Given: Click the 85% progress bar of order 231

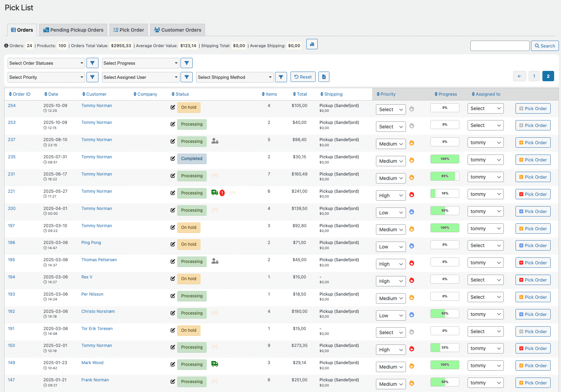Looking at the screenshot, I should tap(445, 176).
